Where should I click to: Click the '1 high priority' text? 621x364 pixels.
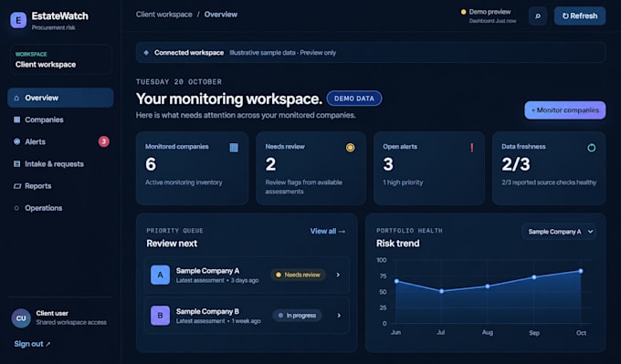(x=403, y=182)
